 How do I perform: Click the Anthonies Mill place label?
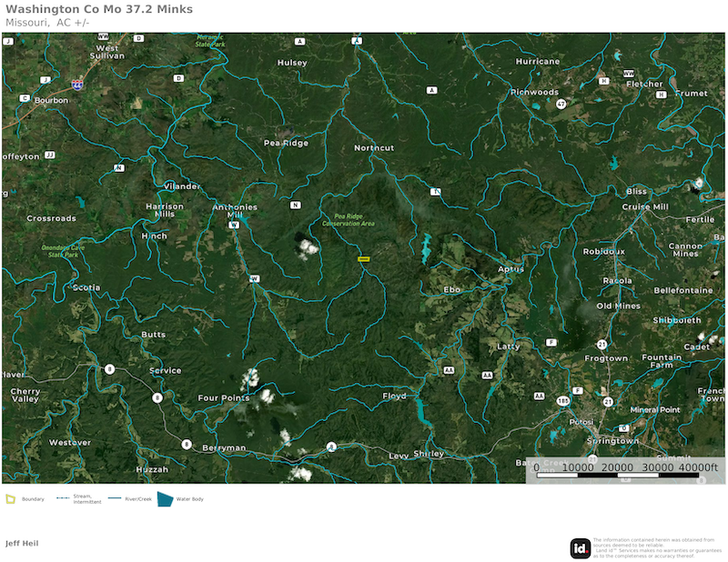pyautogui.click(x=234, y=210)
